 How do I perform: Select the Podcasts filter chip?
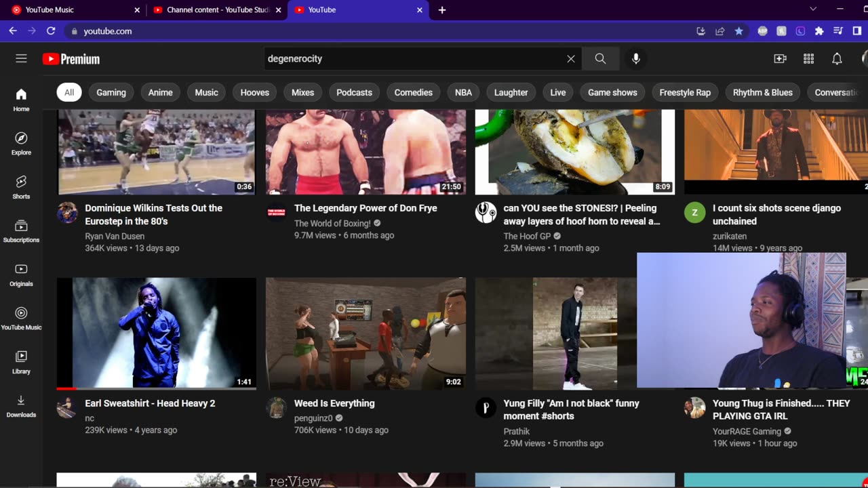355,92
